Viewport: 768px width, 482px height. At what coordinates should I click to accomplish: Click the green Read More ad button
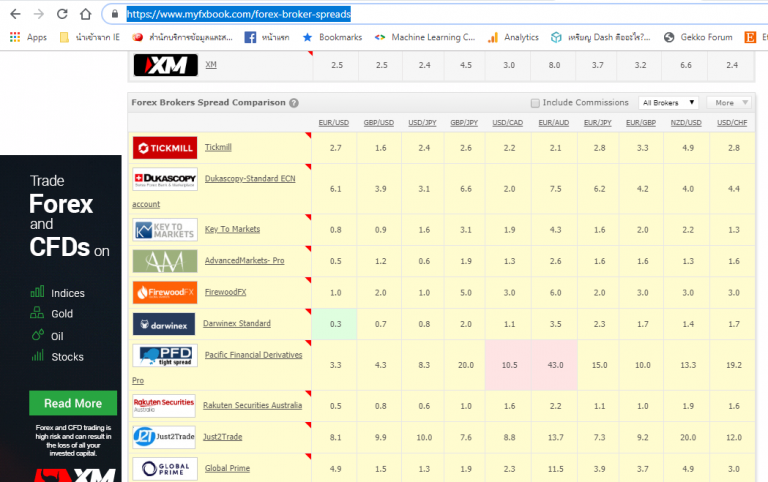(x=73, y=403)
